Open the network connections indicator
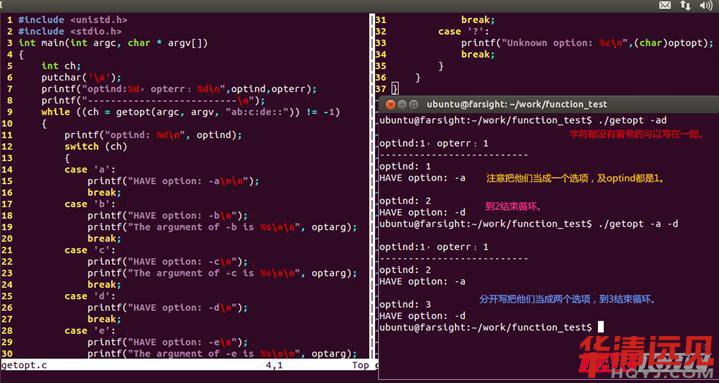Image resolution: width=719 pixels, height=383 pixels. pos(685,6)
